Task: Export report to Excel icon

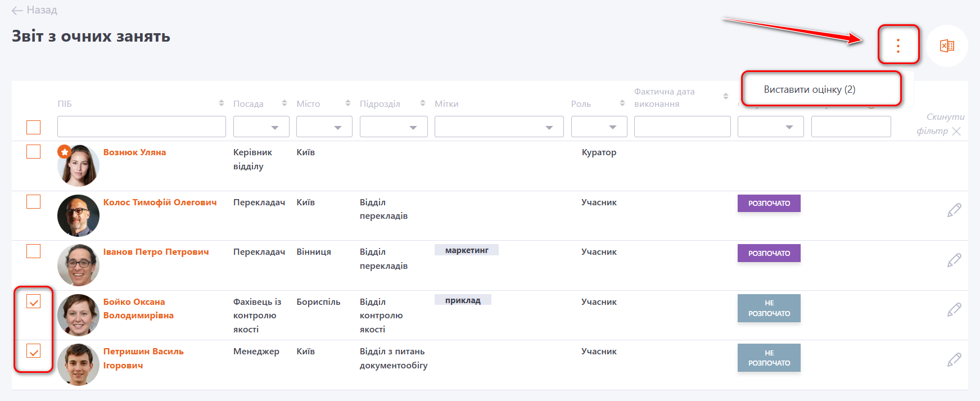Action: pyautogui.click(x=947, y=46)
